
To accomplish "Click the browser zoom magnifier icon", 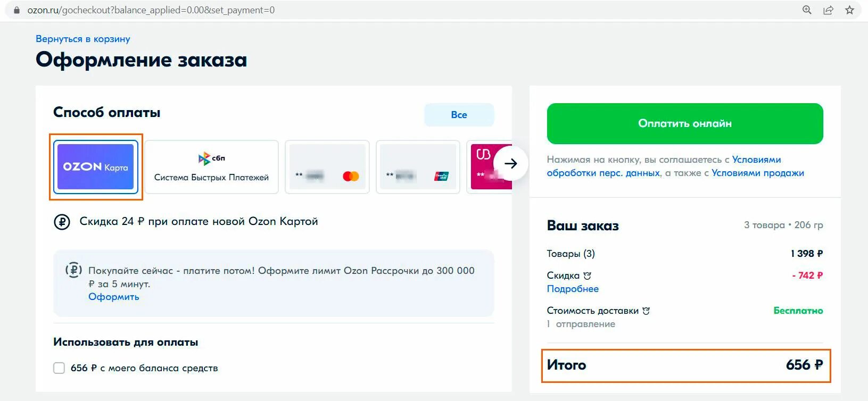I will tap(807, 10).
